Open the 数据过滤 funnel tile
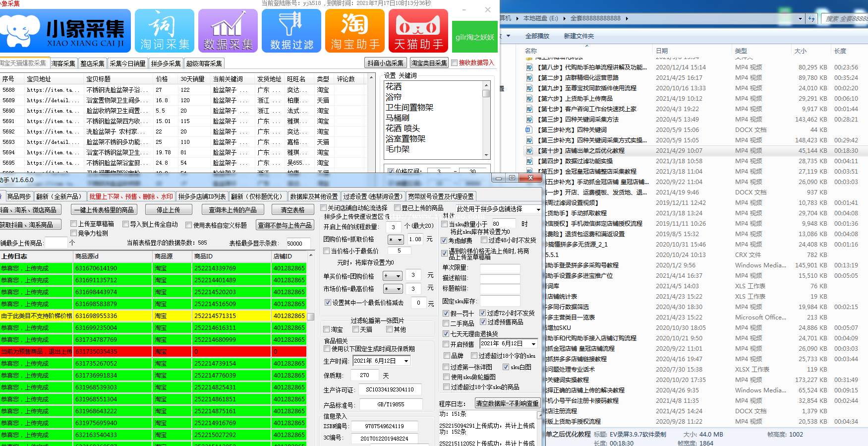This screenshot has width=868, height=446. [x=291, y=31]
